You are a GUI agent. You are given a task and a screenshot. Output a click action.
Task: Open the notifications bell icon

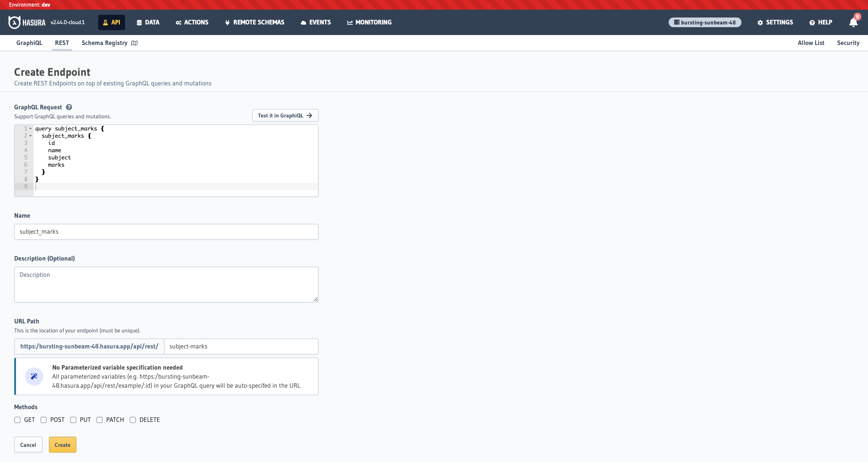pyautogui.click(x=853, y=23)
